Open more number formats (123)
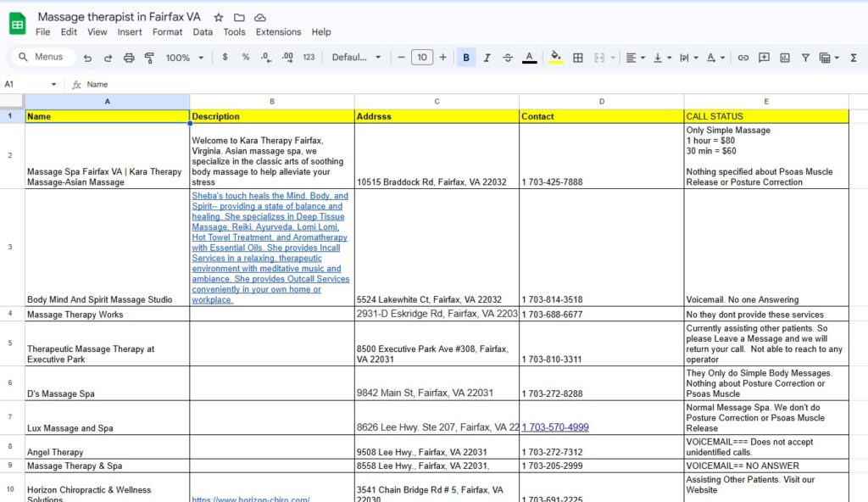The width and height of the screenshot is (868, 502). click(x=309, y=57)
